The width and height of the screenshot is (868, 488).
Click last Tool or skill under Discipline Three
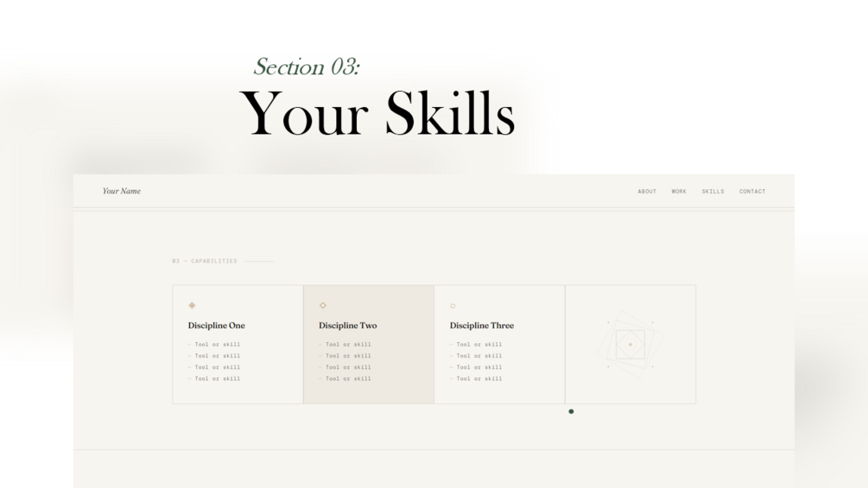(x=479, y=379)
